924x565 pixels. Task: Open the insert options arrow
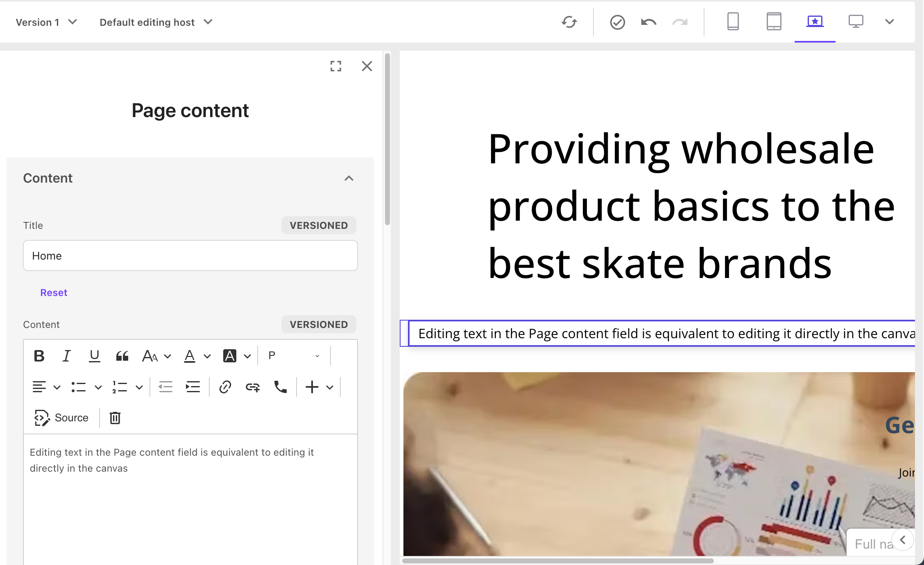click(x=330, y=387)
